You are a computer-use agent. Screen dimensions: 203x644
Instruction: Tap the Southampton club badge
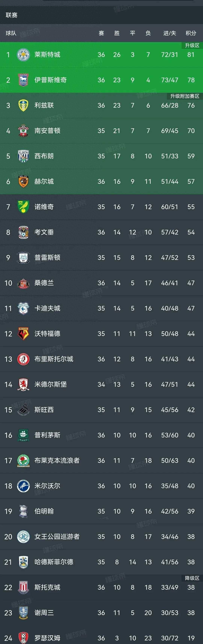coord(23,131)
